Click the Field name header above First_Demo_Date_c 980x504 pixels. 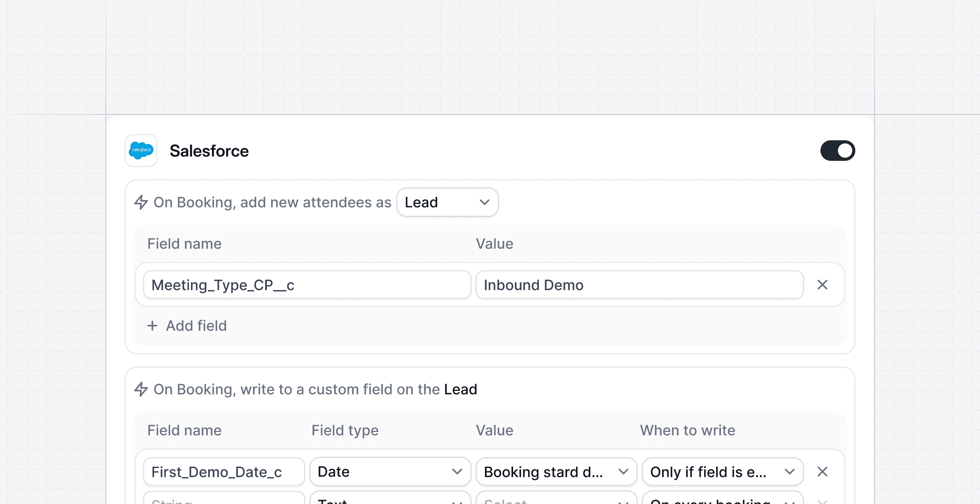[184, 430]
